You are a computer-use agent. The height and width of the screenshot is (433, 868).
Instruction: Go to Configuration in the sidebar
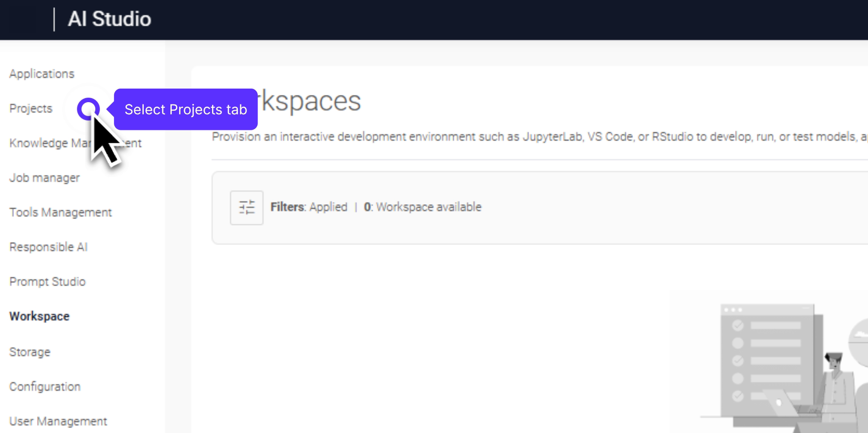[x=45, y=387]
